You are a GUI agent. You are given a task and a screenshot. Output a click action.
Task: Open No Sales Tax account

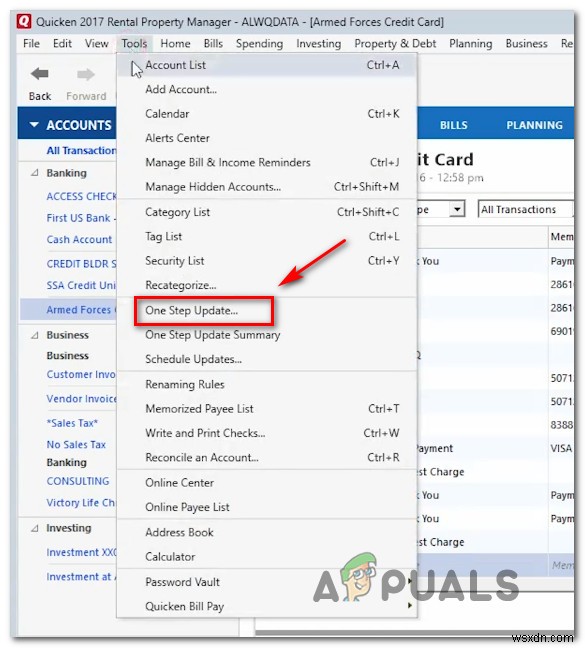[x=76, y=445]
